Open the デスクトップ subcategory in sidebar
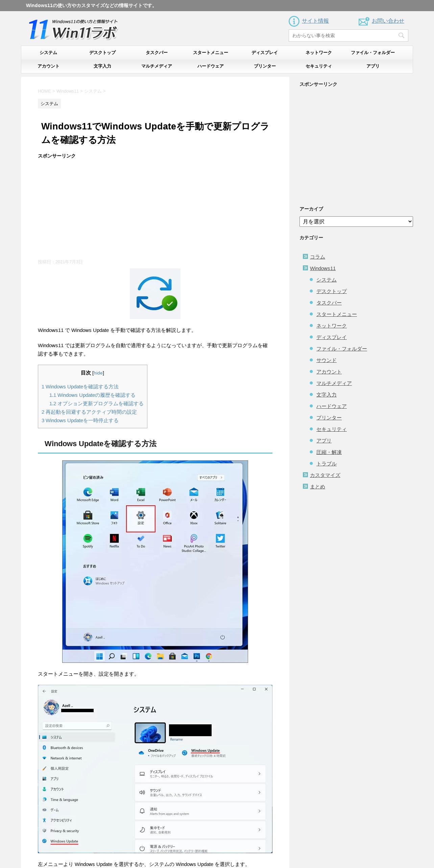Image resolution: width=434 pixels, height=868 pixels. pos(332,291)
